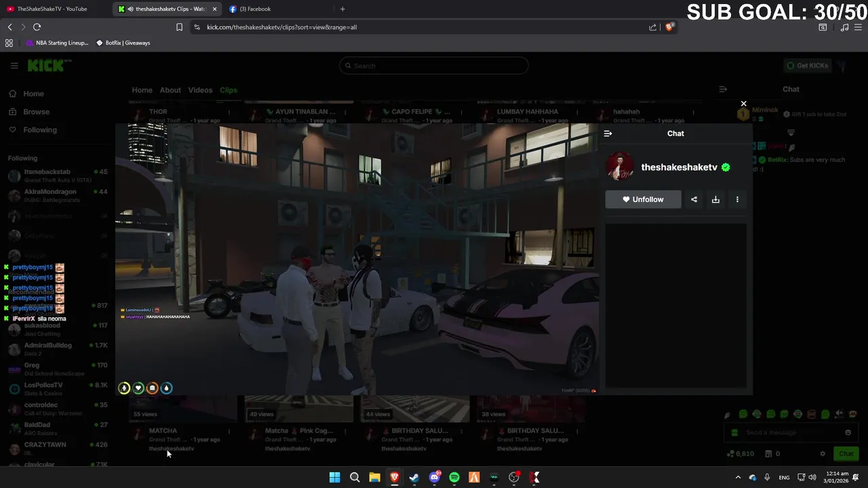The height and width of the screenshot is (488, 868).
Task: Open Greg channel in the sidebar
Action: click(x=58, y=369)
